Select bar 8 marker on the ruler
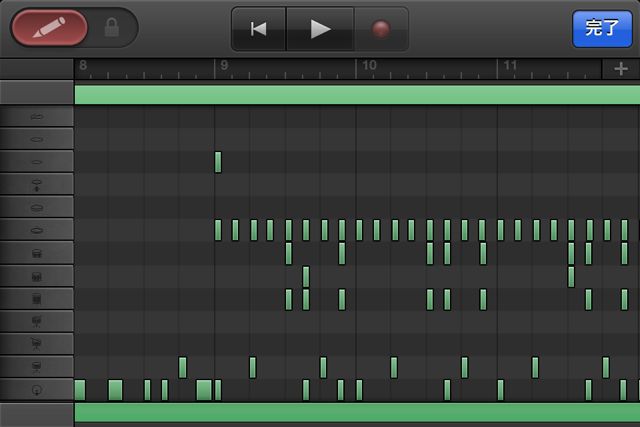 click(83, 65)
